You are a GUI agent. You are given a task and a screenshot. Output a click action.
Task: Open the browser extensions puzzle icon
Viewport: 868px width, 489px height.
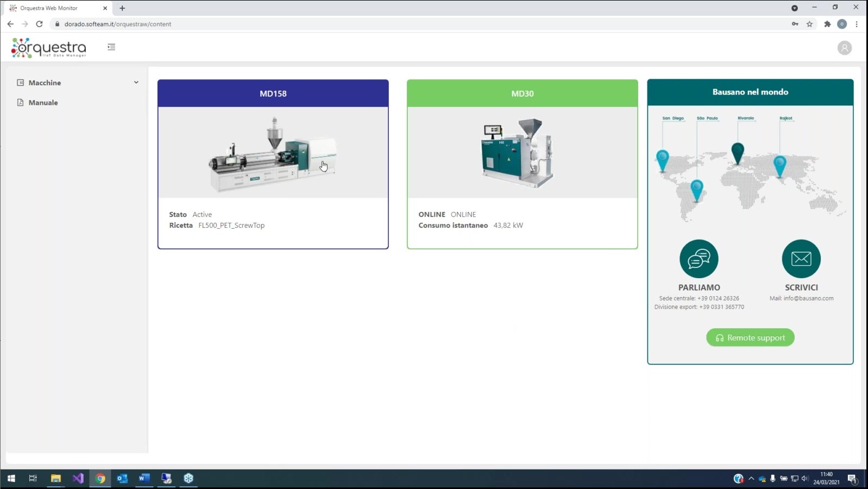point(827,24)
